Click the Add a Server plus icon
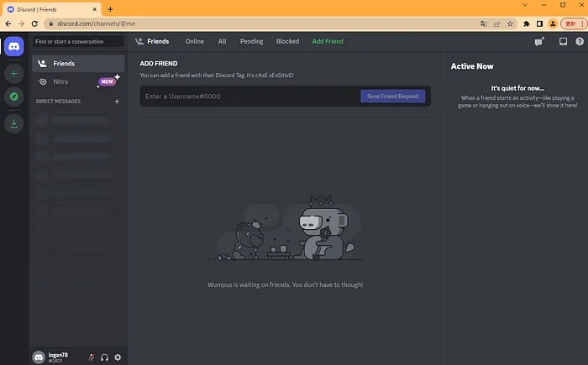588x365 pixels. pos(14,74)
